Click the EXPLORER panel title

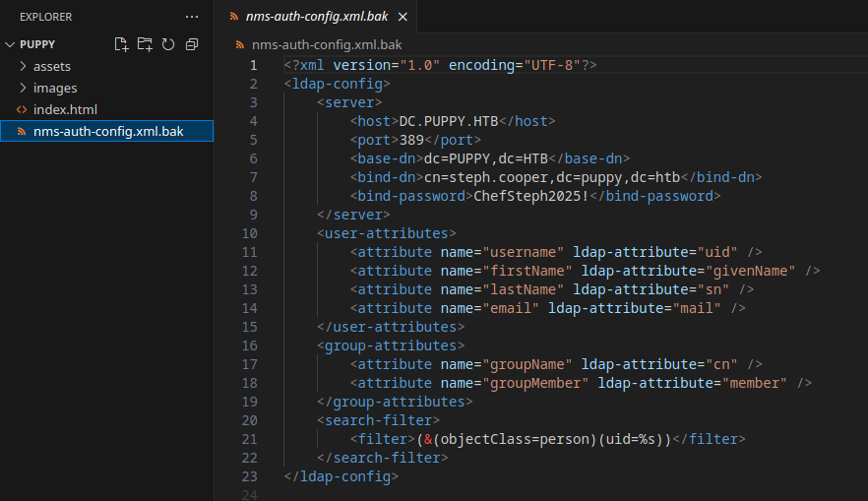click(45, 17)
